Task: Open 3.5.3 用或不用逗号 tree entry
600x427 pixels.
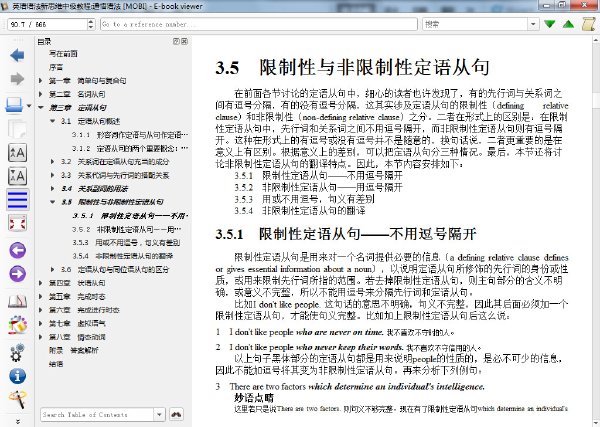Action: [x=126, y=243]
